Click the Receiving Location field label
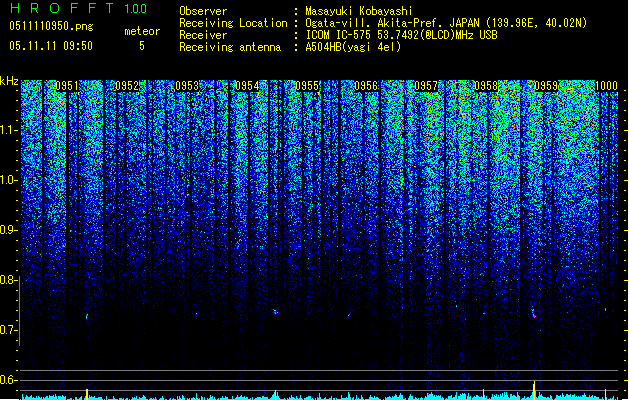629x400 pixels. pos(233,23)
